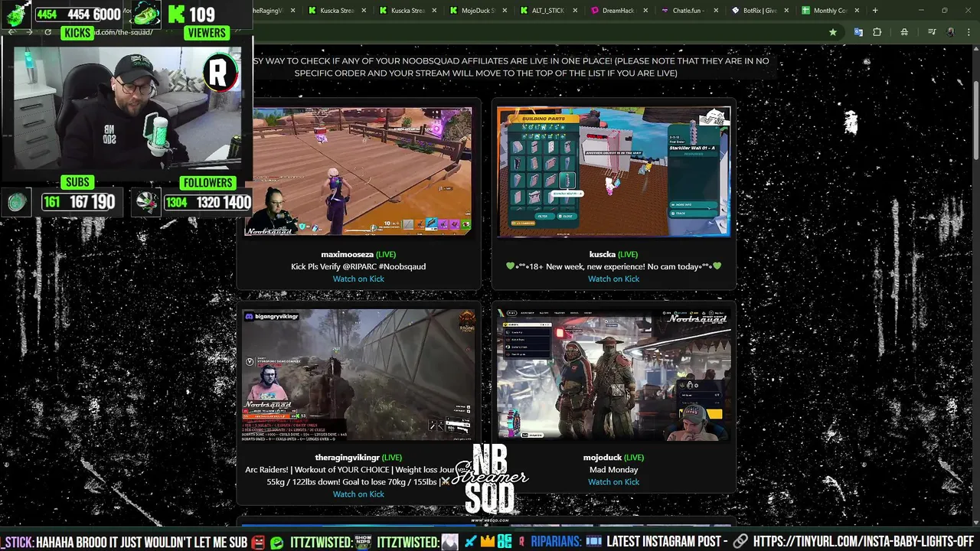Viewport: 980px width, 551px height.
Task: Open the media controls icon in browser toolbar
Action: pos(932,32)
